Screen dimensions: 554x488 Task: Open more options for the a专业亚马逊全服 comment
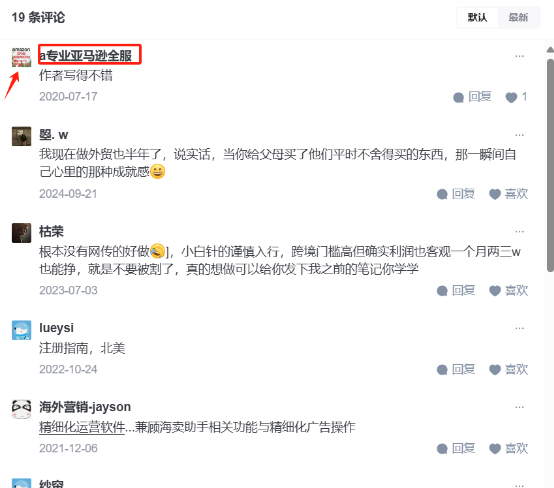point(519,56)
